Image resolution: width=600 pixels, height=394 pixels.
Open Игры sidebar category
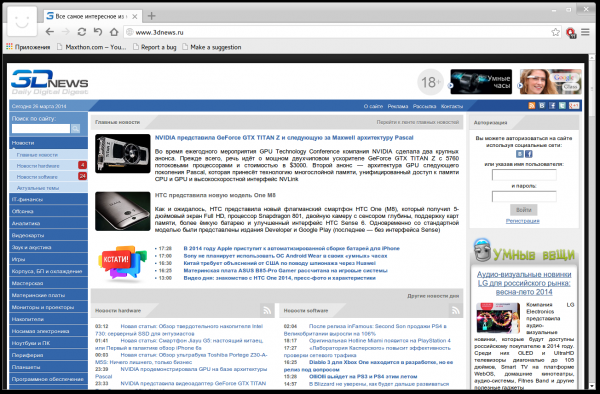[x=48, y=259]
